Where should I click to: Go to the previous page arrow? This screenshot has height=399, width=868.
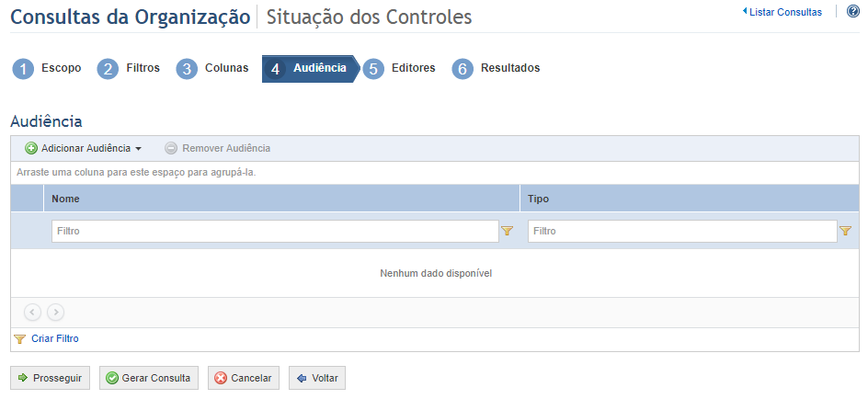[x=33, y=313]
